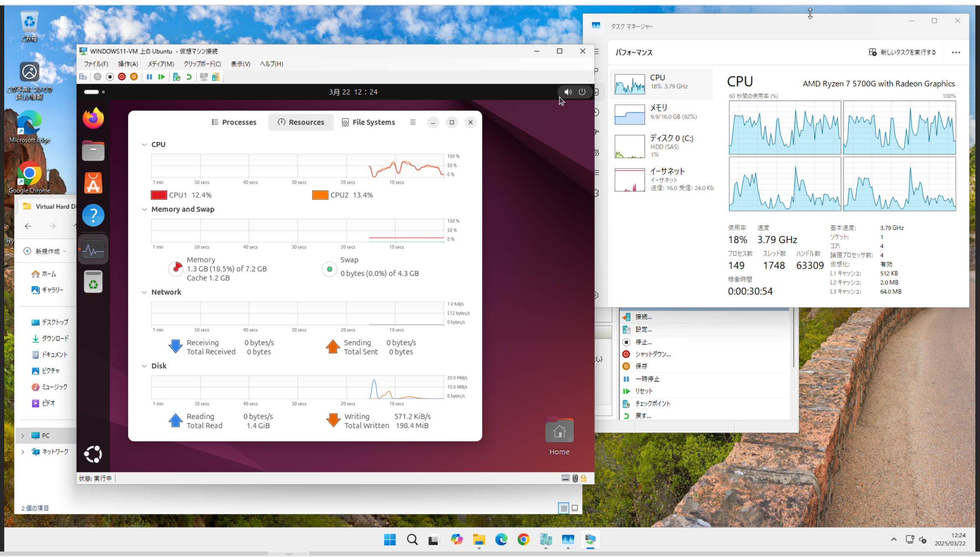The image size is (980, 557).
Task: Click the red CPU1 color swatch
Action: click(x=159, y=195)
